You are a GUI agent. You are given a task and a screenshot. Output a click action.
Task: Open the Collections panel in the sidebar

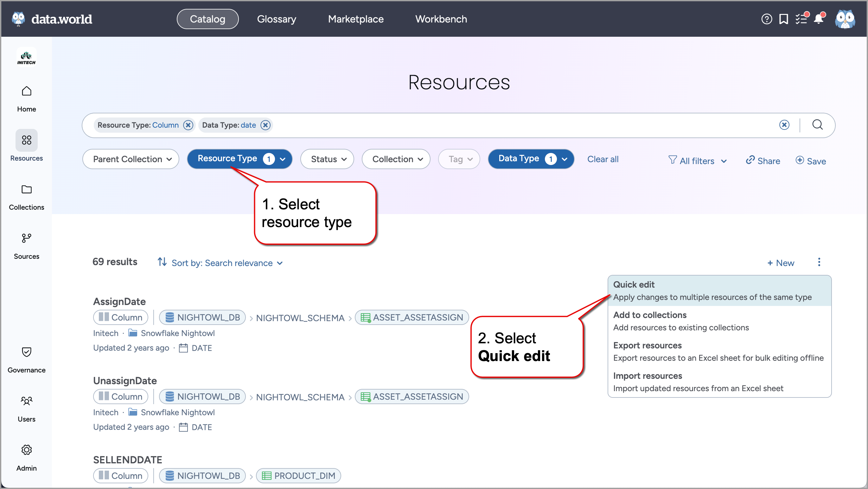click(26, 196)
